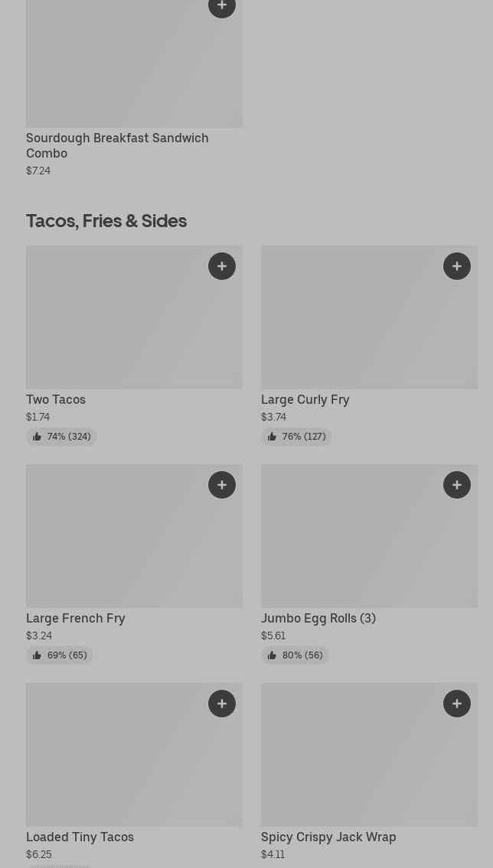Add Two Tacos to cart
The height and width of the screenshot is (868, 493).
[222, 266]
